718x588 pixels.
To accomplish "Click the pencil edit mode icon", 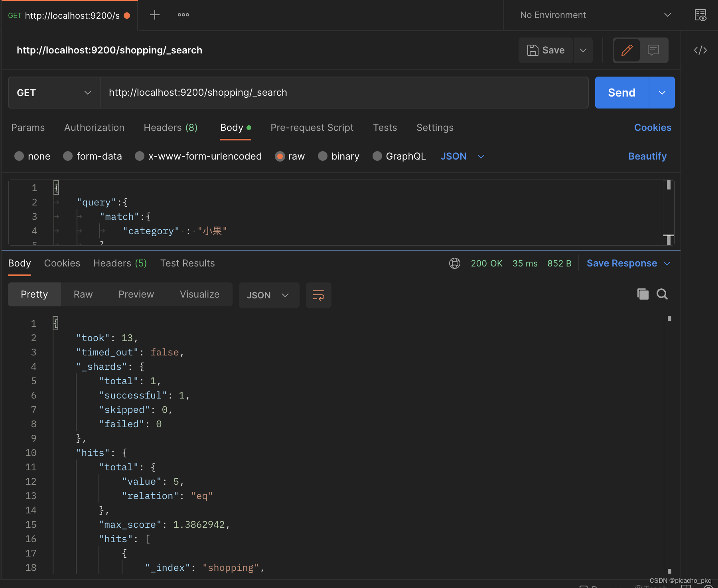I will (x=627, y=50).
